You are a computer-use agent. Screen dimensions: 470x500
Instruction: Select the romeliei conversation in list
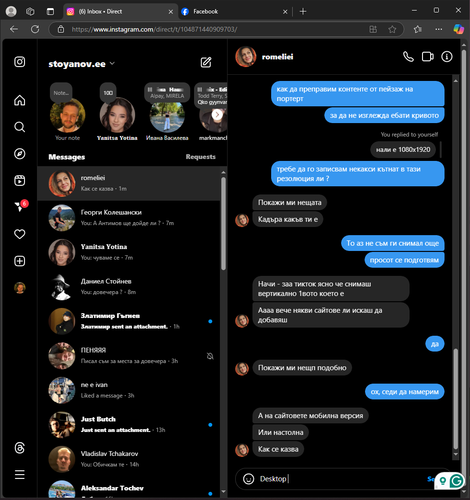click(x=129, y=183)
